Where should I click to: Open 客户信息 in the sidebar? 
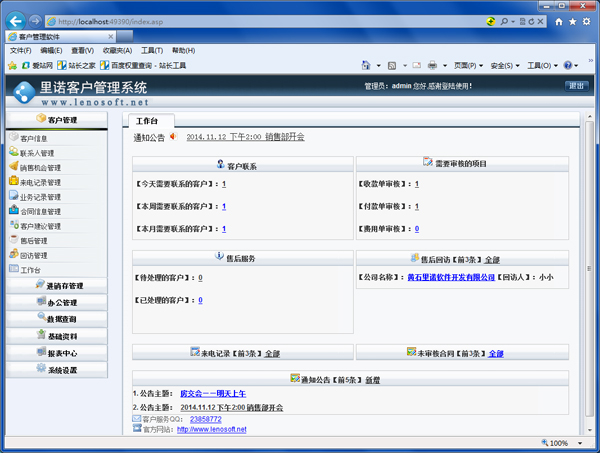pyautogui.click(x=34, y=139)
